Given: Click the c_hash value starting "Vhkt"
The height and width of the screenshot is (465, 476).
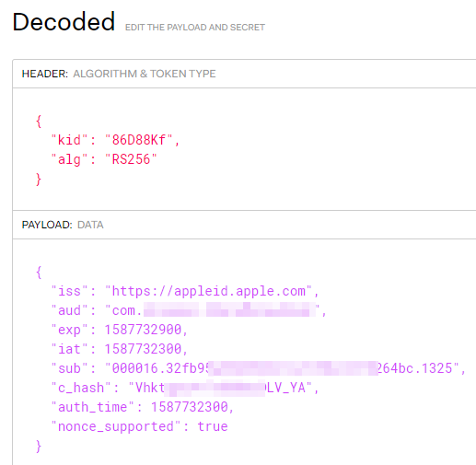Looking at the screenshot, I should 220,388.
